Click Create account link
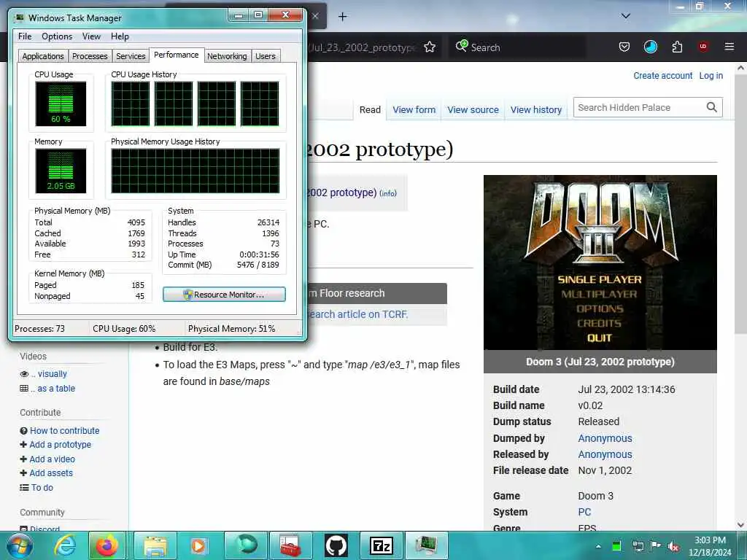Screen dimensions: 747x560 pos(662,75)
